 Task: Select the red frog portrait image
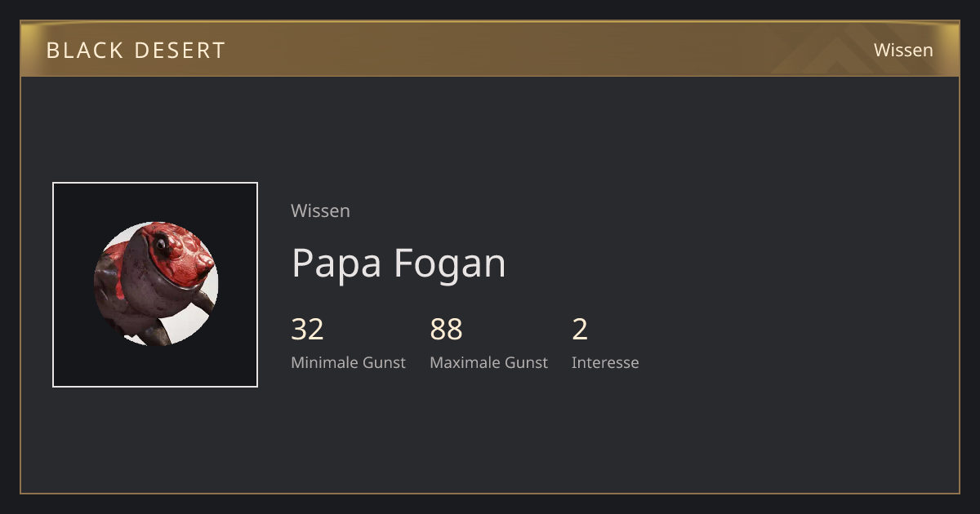click(155, 284)
